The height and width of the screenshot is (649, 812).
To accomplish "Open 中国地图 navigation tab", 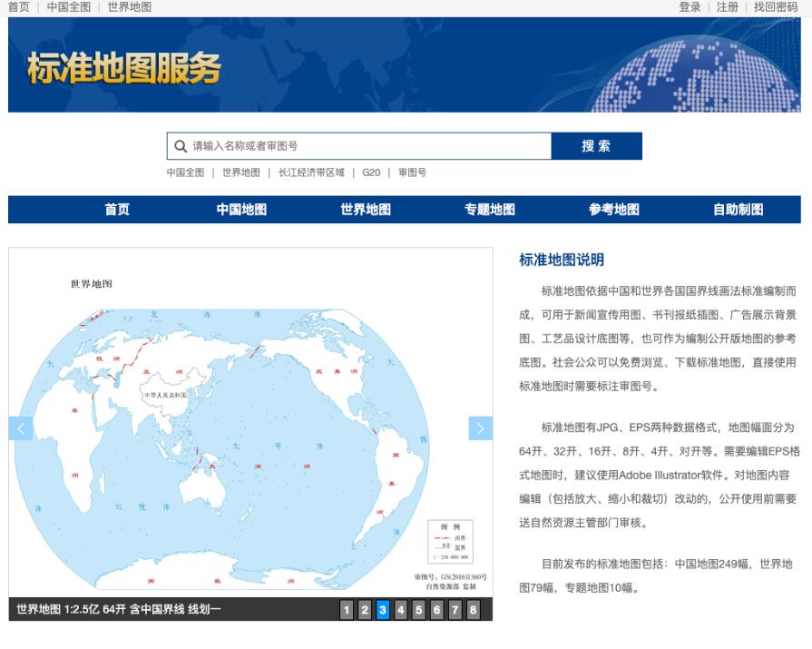I will click(x=241, y=210).
